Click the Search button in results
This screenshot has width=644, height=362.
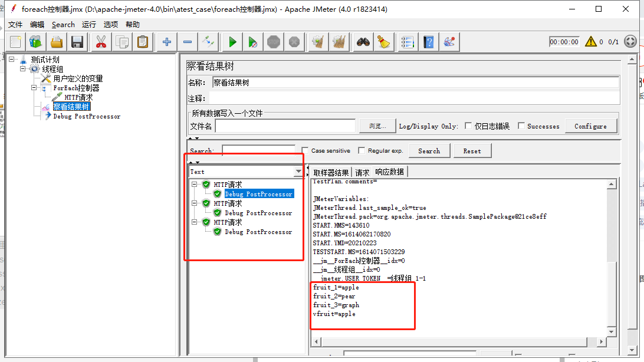pos(429,151)
